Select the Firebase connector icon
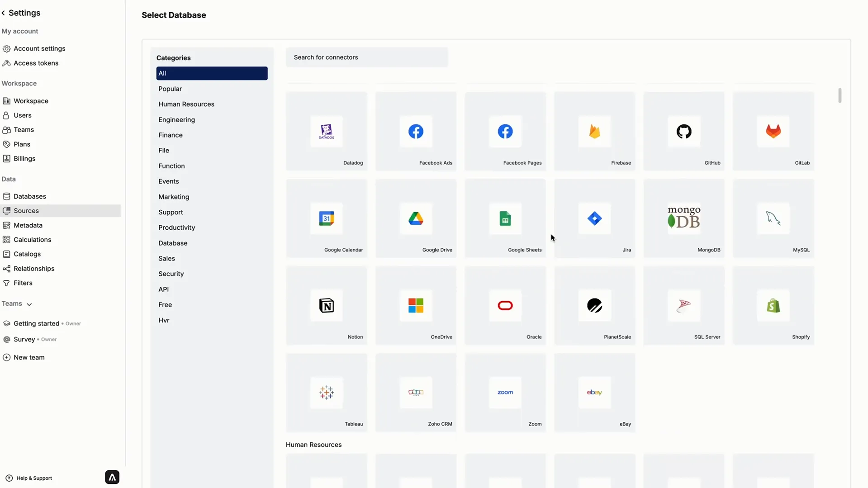Viewport: 868px width, 488px height. point(594,132)
